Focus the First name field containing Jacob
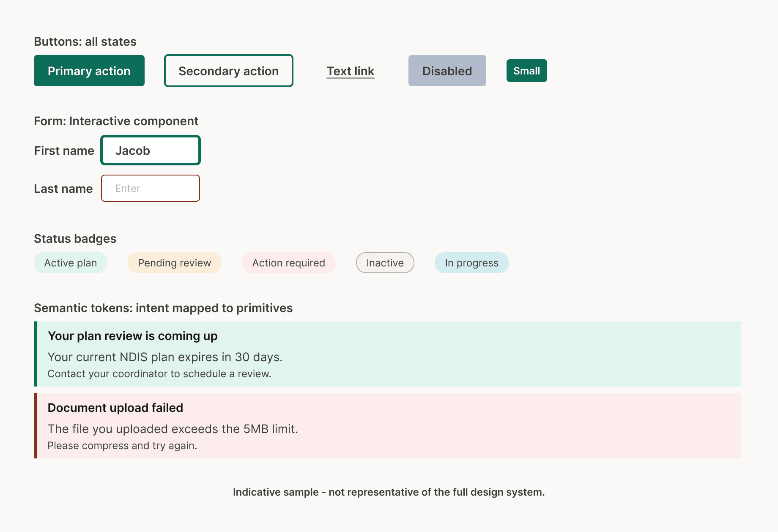 151,150
